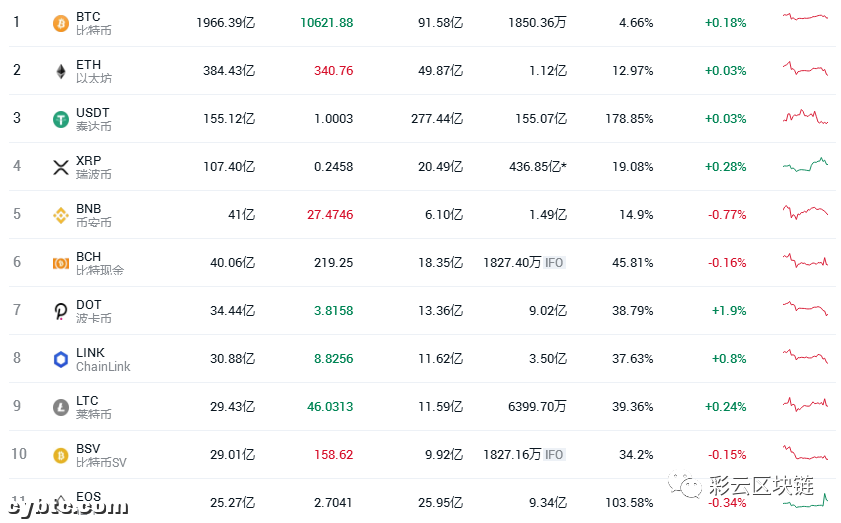Viewport: 841px width, 523px height.
Task: Click the yellow BSV coin icon
Action: (61, 455)
